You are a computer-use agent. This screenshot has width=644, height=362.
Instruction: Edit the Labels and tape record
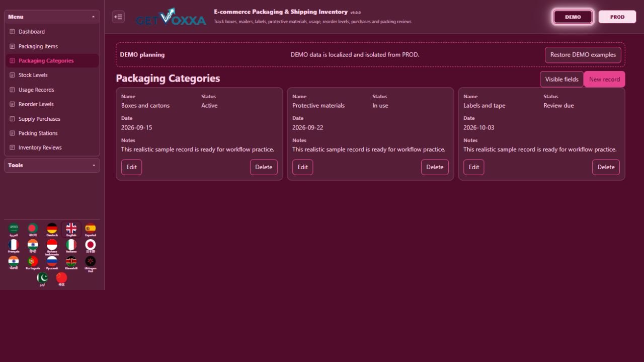[x=473, y=167]
